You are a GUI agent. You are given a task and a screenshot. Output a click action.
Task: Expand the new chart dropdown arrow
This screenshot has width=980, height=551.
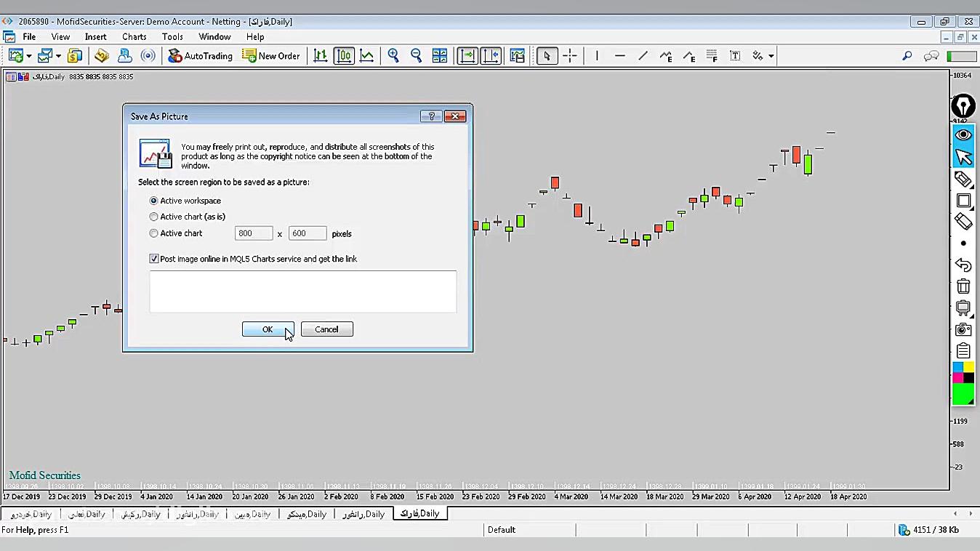[x=28, y=56]
